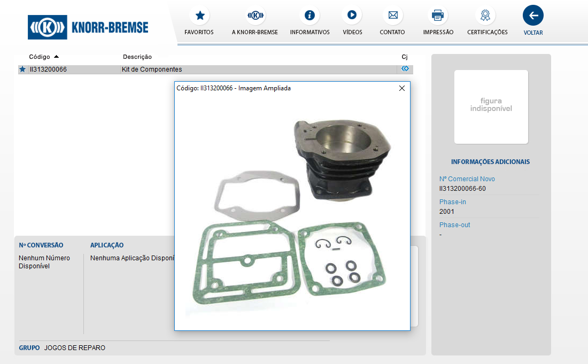Sort by Código column header arrow
This screenshot has width=588, height=364.
[57, 57]
